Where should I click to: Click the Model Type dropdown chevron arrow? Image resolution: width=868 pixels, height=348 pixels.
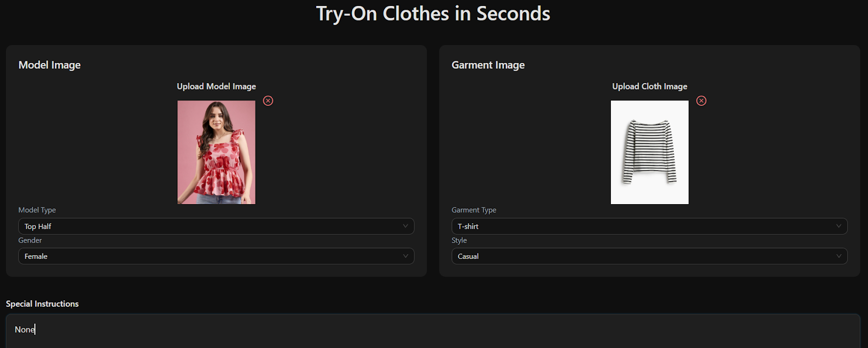click(405, 226)
